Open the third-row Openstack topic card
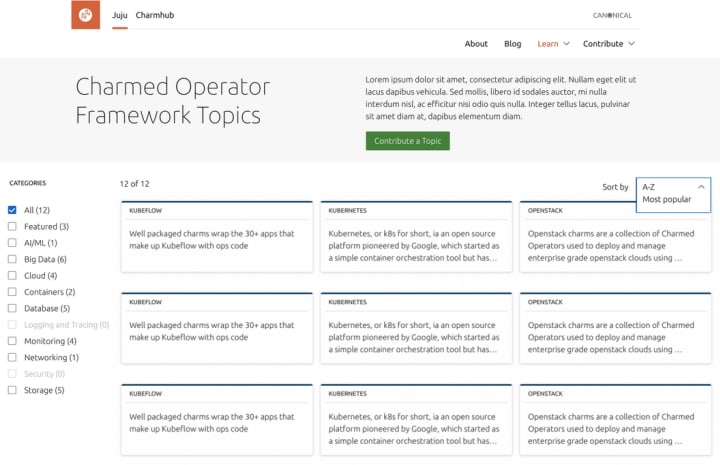This screenshot has height=465, width=720. 615,420
